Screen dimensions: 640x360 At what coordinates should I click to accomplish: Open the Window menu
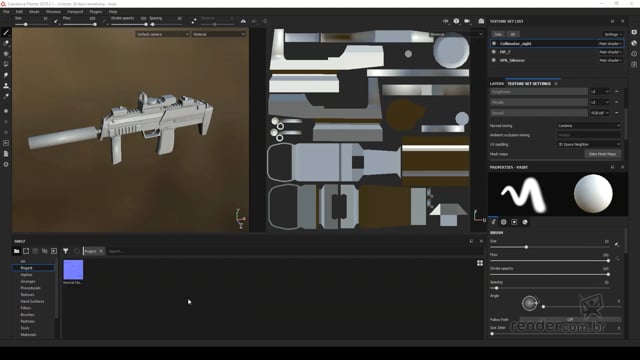pos(53,12)
